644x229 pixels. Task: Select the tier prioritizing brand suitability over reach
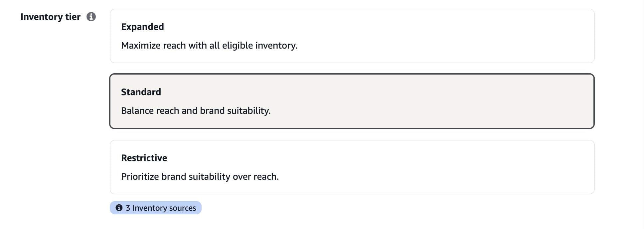[x=352, y=167]
